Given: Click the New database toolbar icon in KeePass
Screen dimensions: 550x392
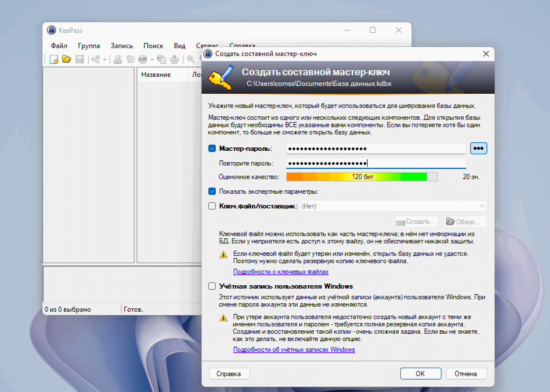Looking at the screenshot, I should [54, 59].
